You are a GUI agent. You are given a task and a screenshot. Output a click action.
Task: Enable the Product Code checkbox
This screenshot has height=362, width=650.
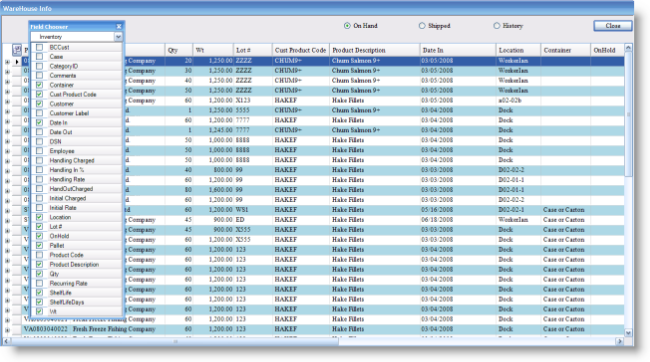tap(39, 255)
